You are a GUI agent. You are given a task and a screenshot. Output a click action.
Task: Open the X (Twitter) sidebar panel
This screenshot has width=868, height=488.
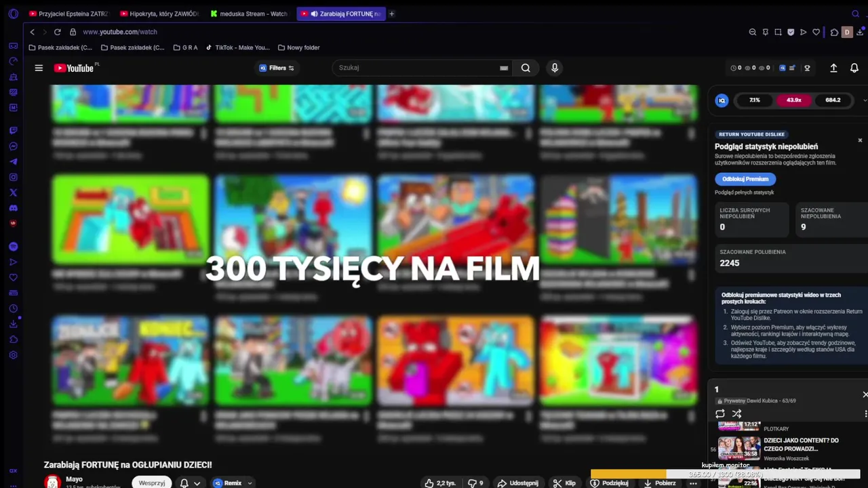13,193
